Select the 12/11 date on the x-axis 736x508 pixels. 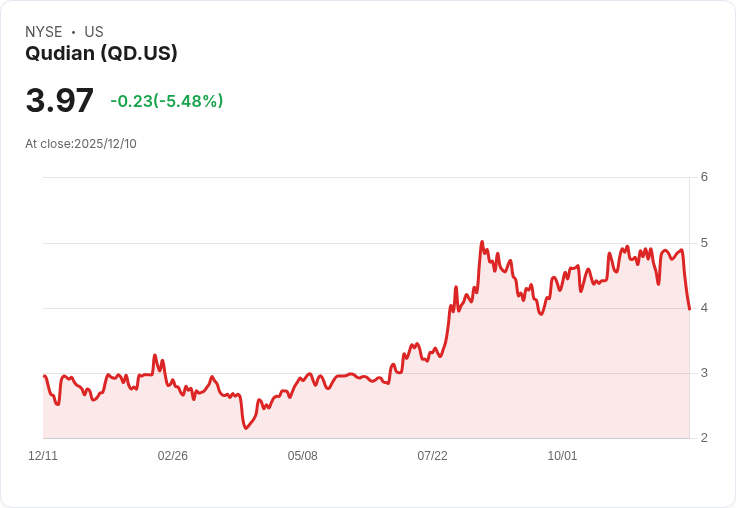[x=43, y=456]
